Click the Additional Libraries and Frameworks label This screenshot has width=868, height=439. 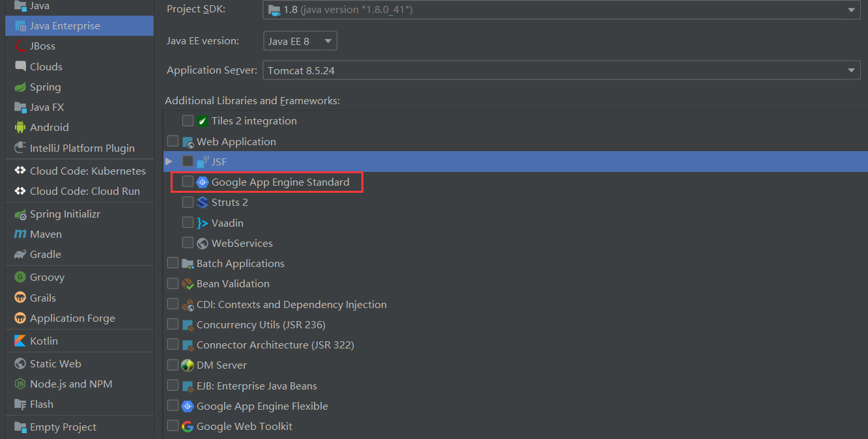253,101
